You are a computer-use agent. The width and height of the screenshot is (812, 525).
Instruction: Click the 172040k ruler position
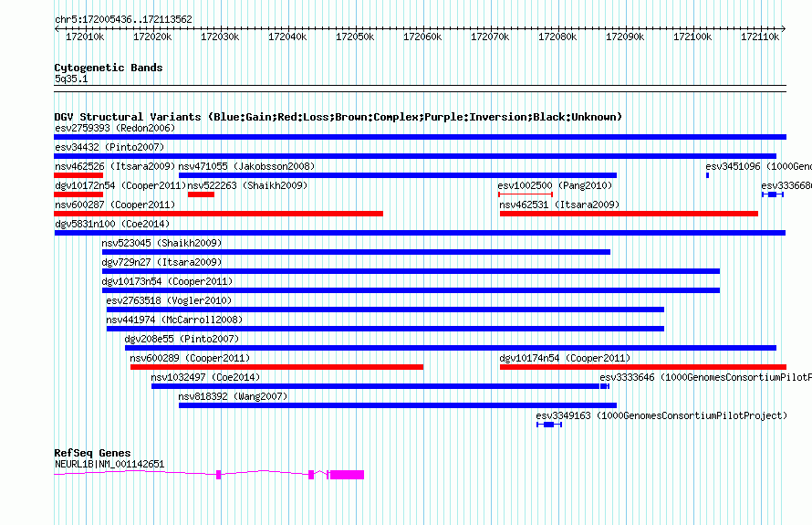click(x=287, y=37)
